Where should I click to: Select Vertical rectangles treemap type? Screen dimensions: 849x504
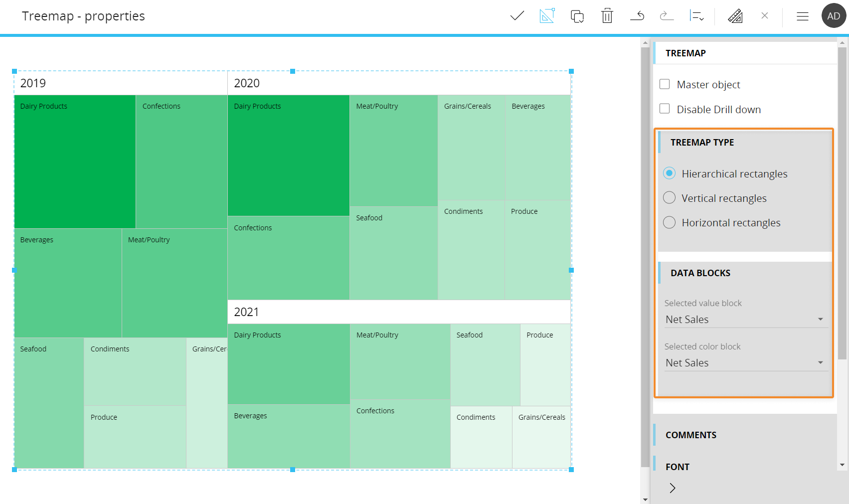[670, 198]
